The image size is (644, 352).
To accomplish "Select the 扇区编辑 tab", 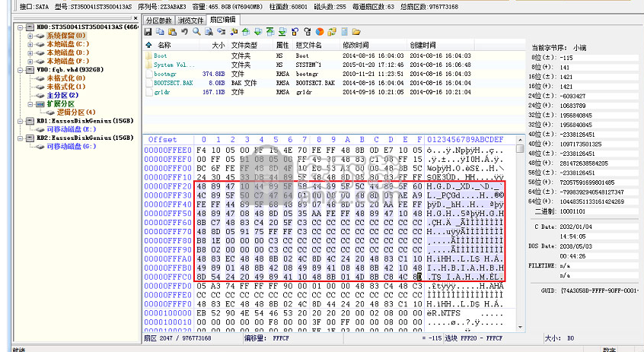I will (222, 20).
